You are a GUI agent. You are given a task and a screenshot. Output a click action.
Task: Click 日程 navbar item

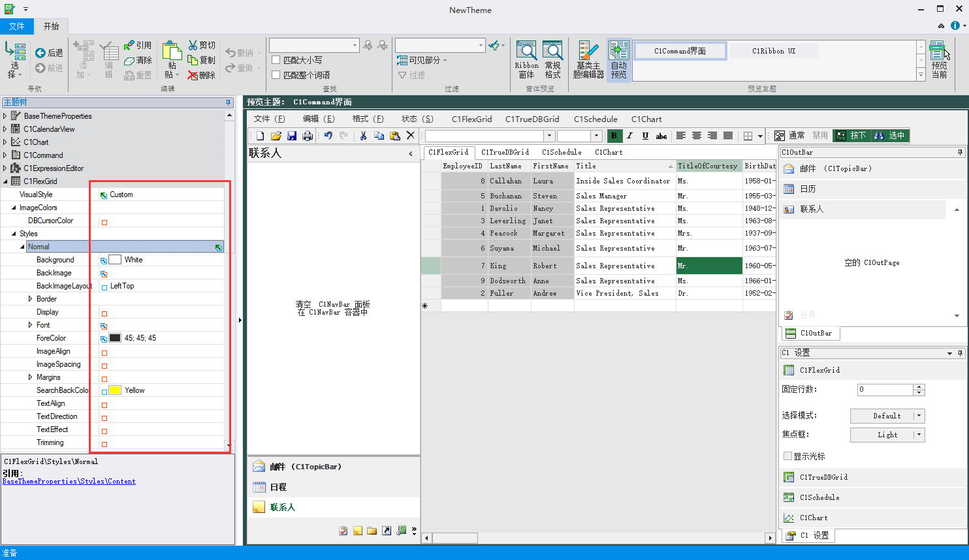tap(334, 487)
